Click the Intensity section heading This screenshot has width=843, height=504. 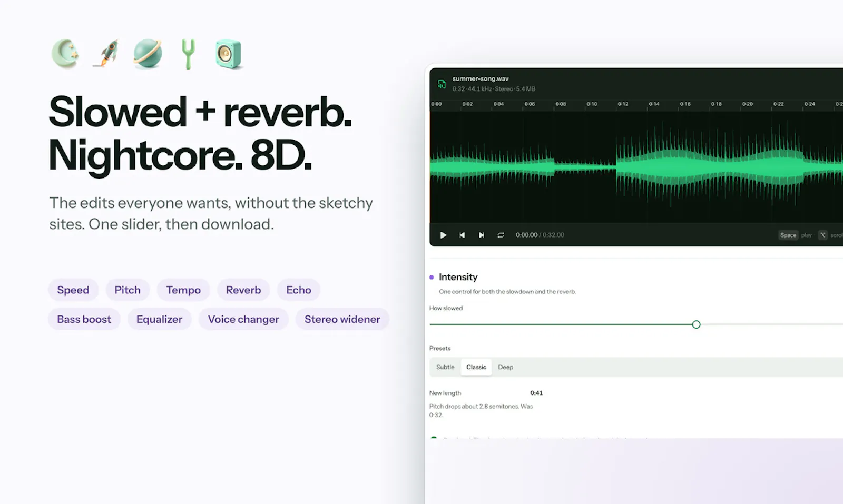[458, 277]
